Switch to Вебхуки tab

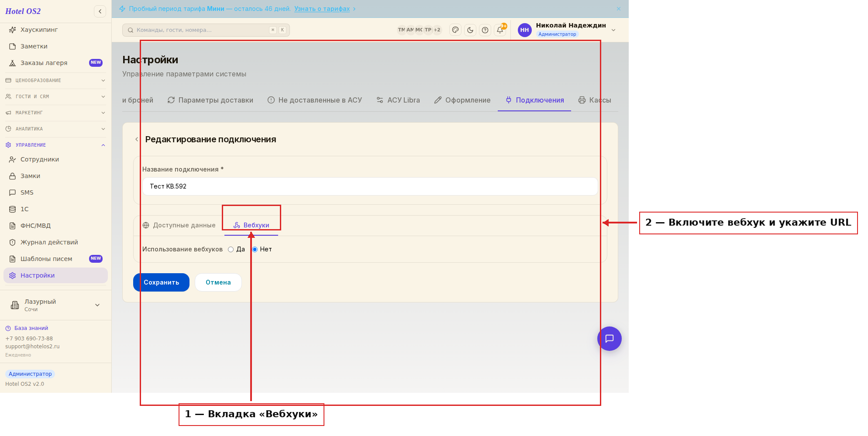point(251,225)
